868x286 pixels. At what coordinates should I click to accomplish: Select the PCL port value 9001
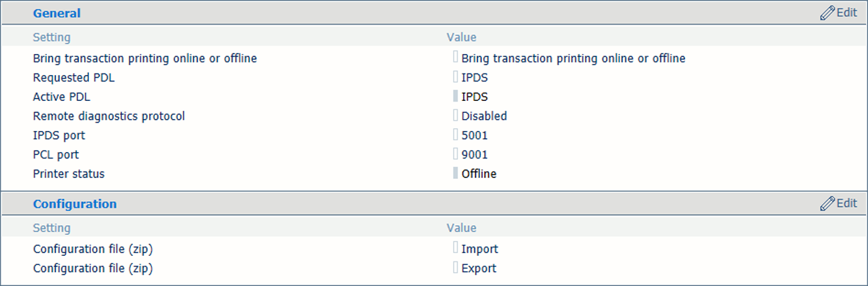click(x=475, y=155)
